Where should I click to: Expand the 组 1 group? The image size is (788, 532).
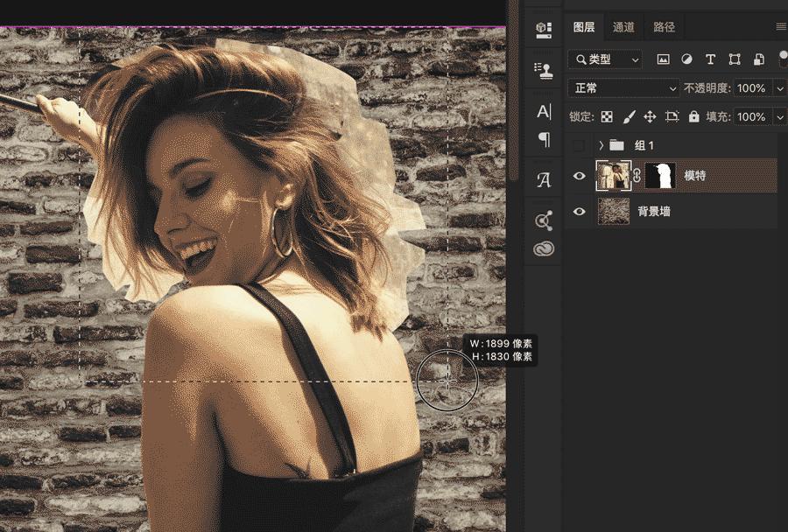[601, 145]
